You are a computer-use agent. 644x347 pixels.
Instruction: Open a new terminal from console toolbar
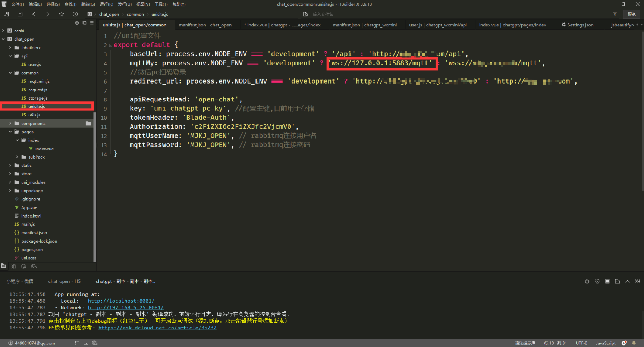[618, 281]
